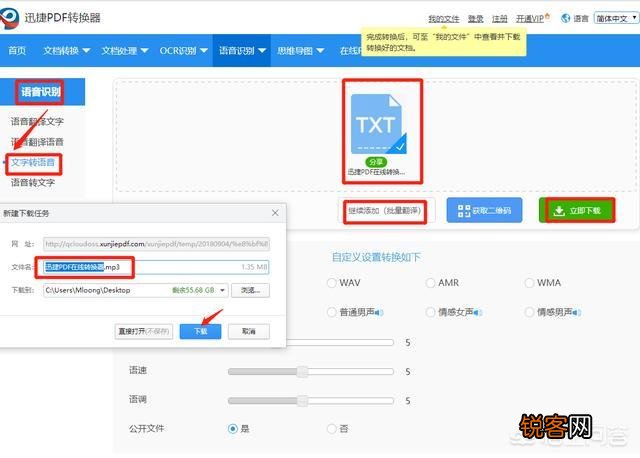Screen dimensions: 640x458
Task: Click the 登录 link
Action: (476, 18)
